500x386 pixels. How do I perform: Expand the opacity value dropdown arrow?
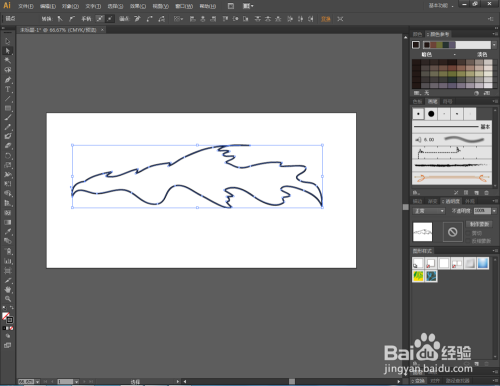494,211
